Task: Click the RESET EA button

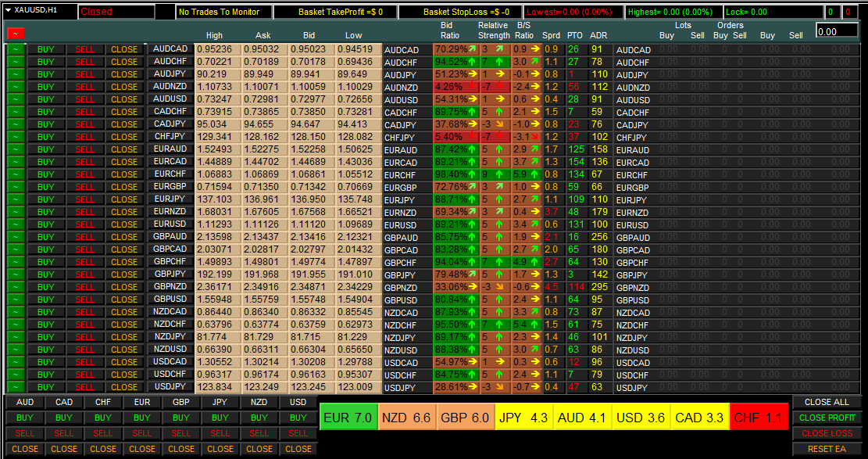Action: (x=827, y=449)
